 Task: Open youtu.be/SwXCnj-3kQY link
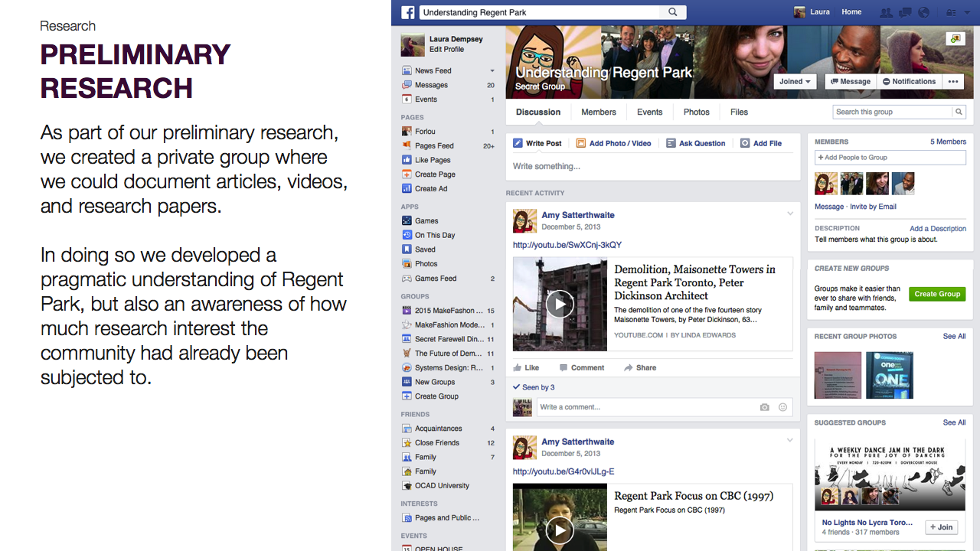(x=567, y=245)
